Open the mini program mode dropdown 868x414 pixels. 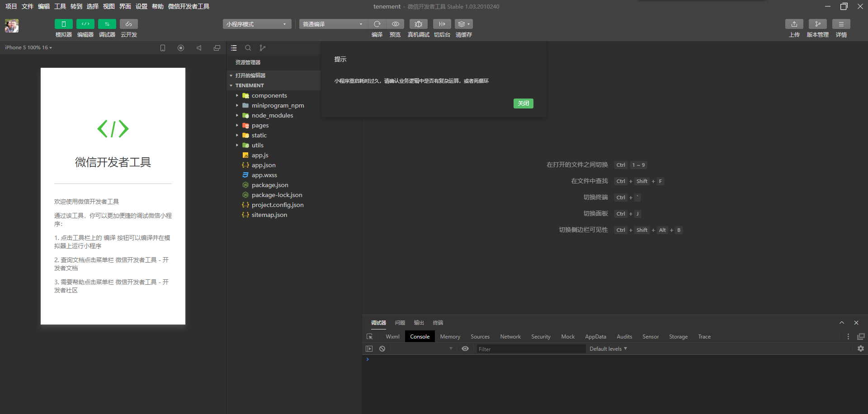pos(257,24)
